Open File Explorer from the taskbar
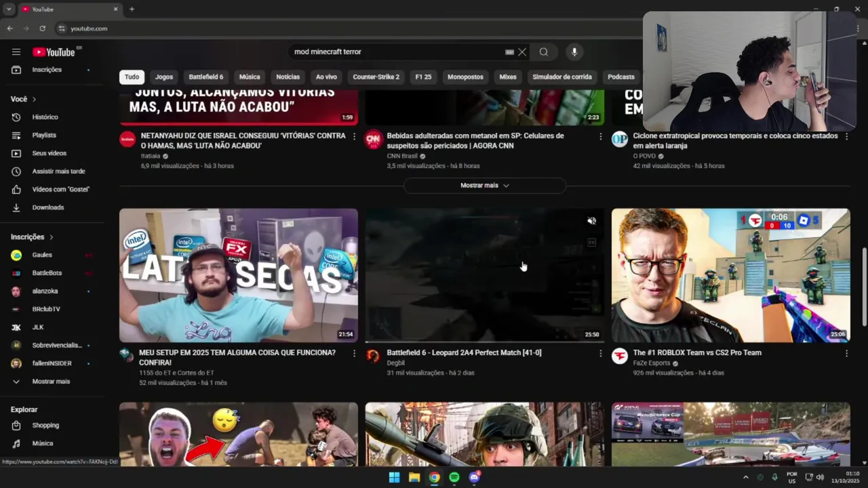868x488 pixels. pyautogui.click(x=414, y=477)
